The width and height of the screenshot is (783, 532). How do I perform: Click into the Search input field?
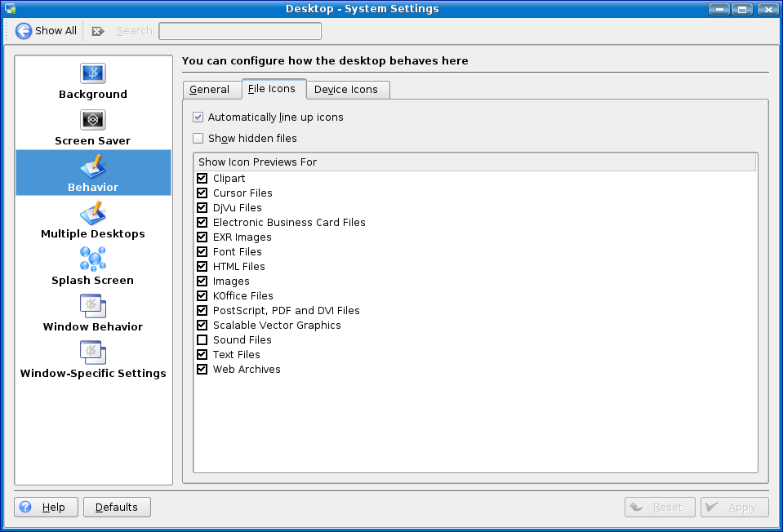point(240,31)
